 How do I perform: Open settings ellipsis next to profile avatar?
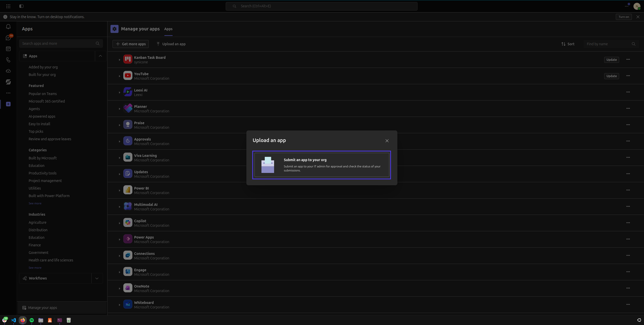tap(627, 6)
